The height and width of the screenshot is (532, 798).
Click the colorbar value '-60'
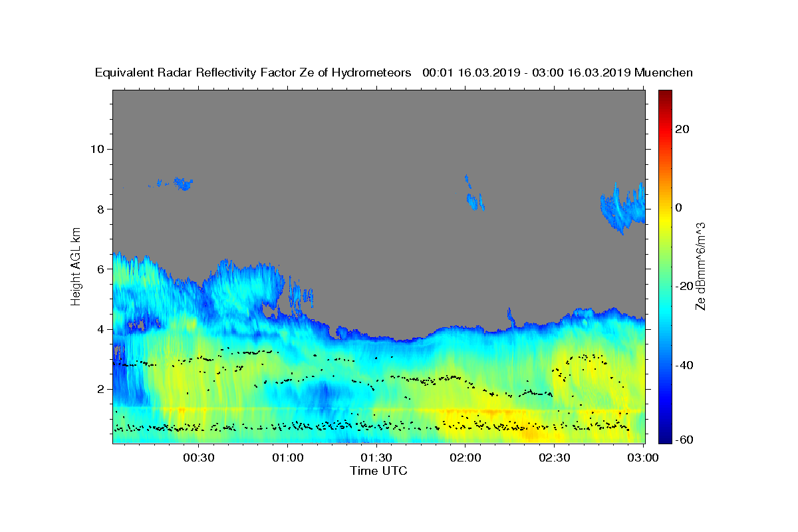684,440
